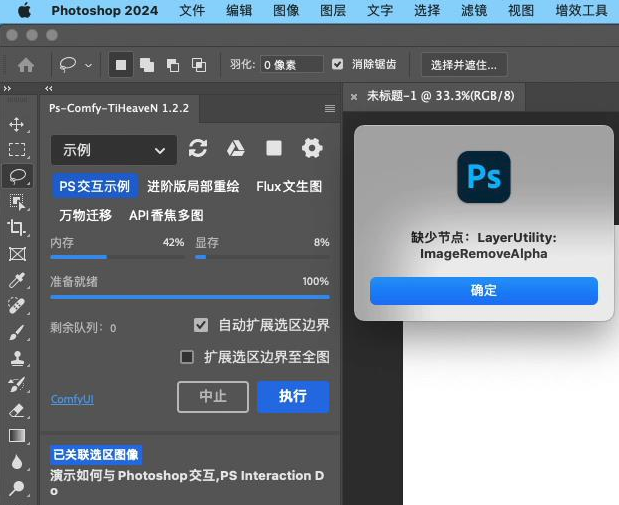Select the History Brush tool
The image size is (619, 505).
coord(17,385)
